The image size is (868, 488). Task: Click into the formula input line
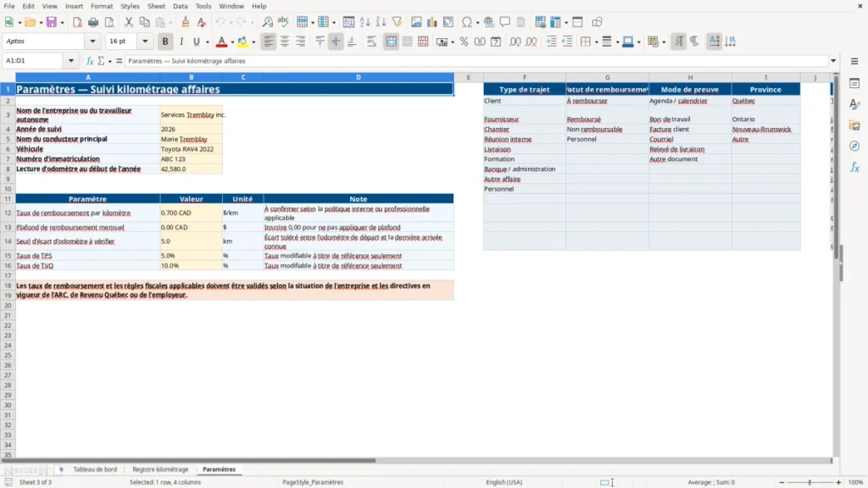click(476, 61)
